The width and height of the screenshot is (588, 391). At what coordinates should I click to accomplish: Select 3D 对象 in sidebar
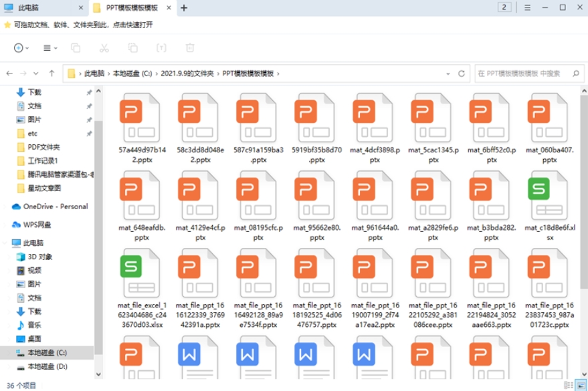pos(39,257)
